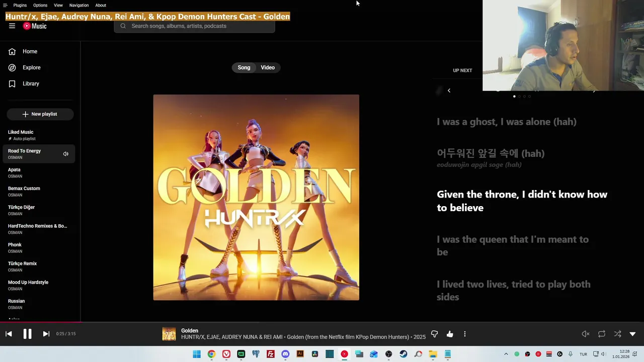Click the left chevron in lyrics panel

449,90
